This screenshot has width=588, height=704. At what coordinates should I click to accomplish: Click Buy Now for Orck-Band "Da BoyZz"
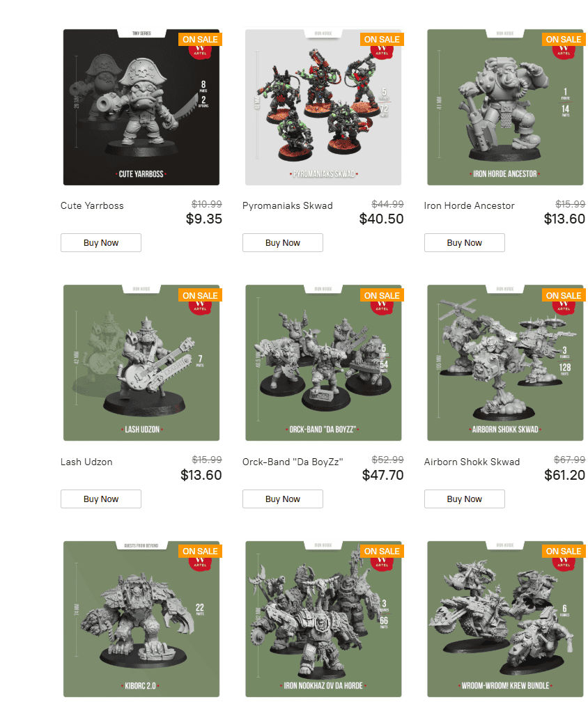click(283, 499)
